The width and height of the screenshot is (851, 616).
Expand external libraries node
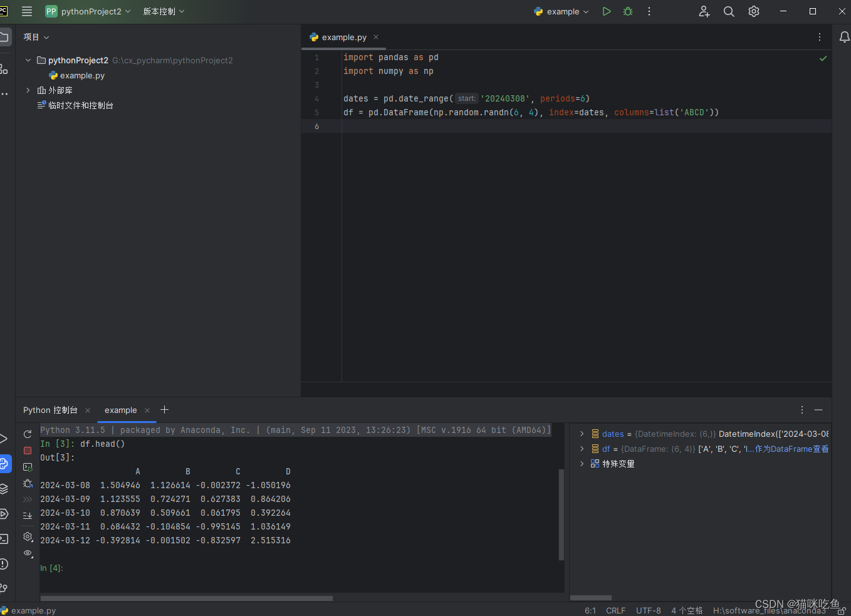pos(28,90)
